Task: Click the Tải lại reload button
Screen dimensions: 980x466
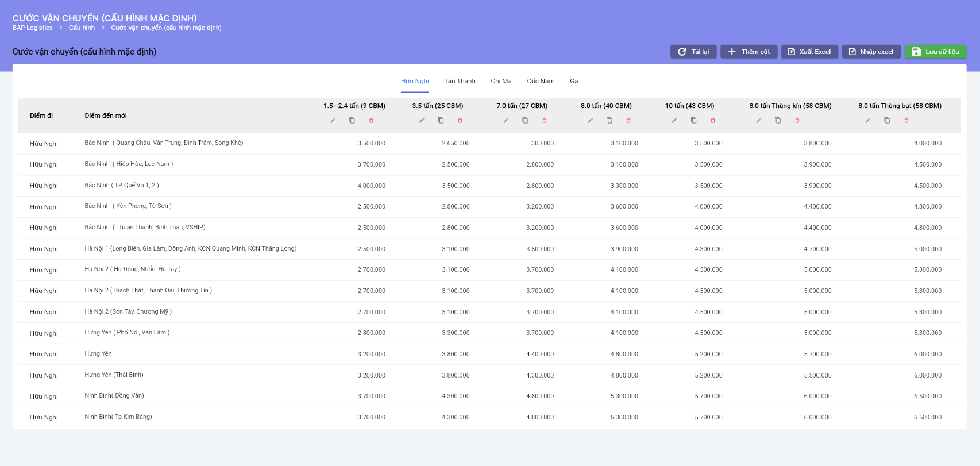Action: tap(693, 52)
